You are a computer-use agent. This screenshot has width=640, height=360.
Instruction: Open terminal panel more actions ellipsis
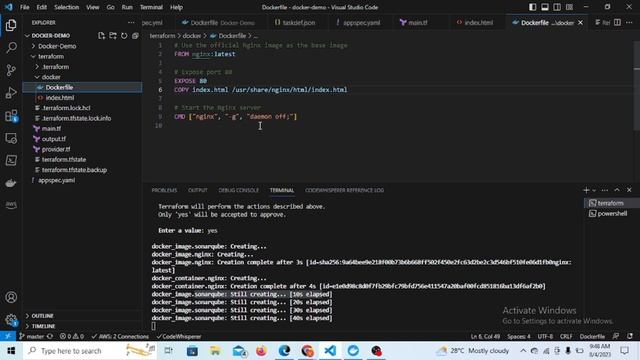[604, 190]
